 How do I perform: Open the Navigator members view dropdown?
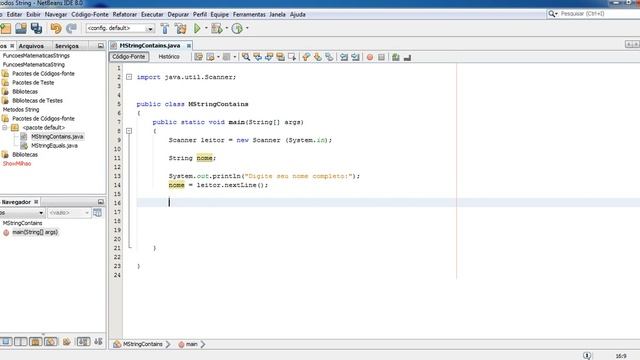click(41, 213)
